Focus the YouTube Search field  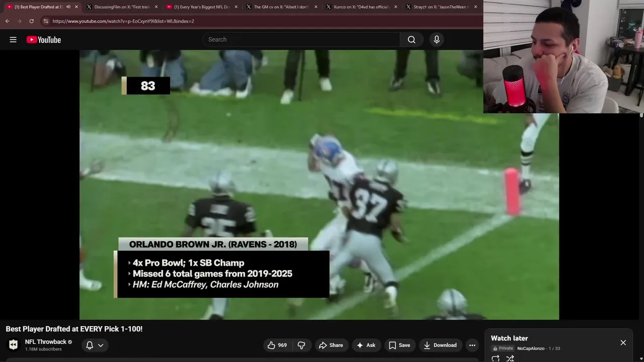[301, 40]
